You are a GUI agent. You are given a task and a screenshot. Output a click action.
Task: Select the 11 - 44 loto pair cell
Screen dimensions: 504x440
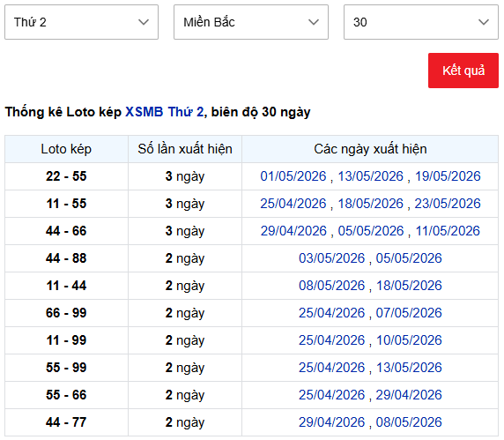coord(66,286)
